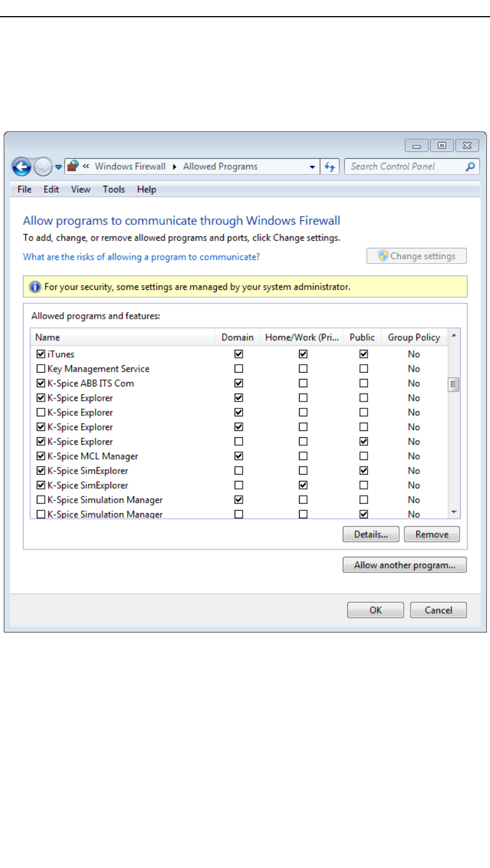490x868 pixels.
Task: Click the search magnifier icon
Action: point(470,167)
